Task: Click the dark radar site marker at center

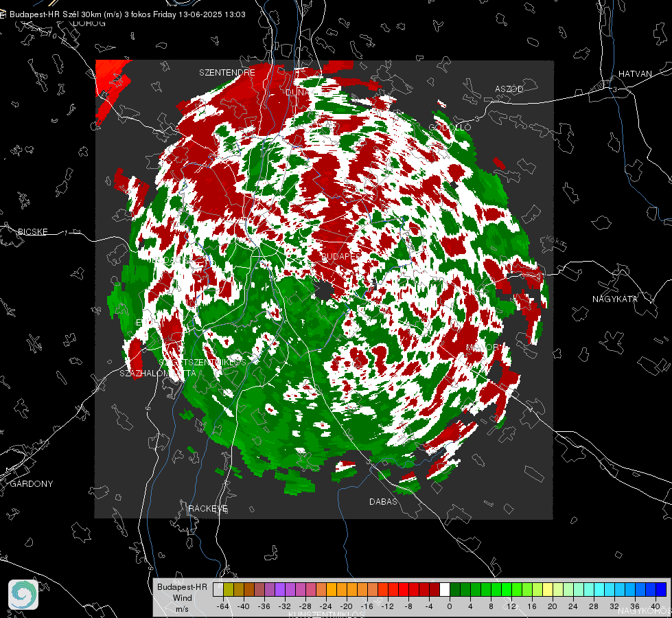Action: [x=325, y=290]
